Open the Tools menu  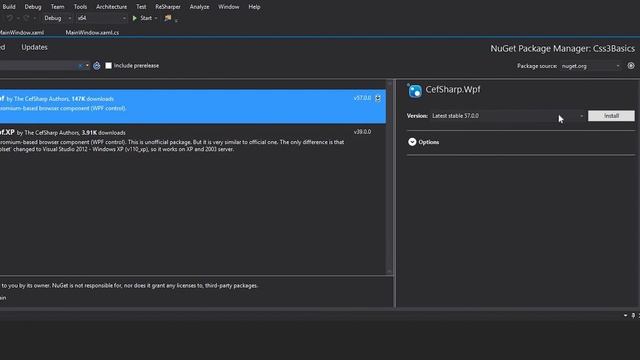point(80,7)
